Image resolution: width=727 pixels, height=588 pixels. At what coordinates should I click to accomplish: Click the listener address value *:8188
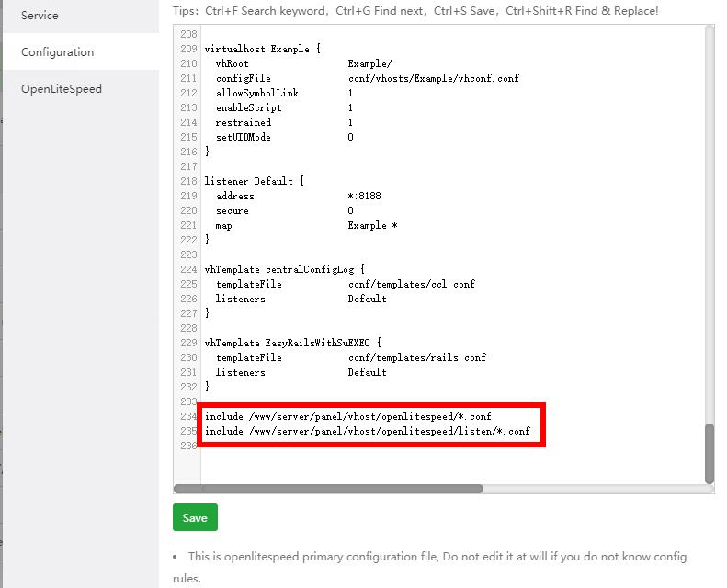point(364,196)
